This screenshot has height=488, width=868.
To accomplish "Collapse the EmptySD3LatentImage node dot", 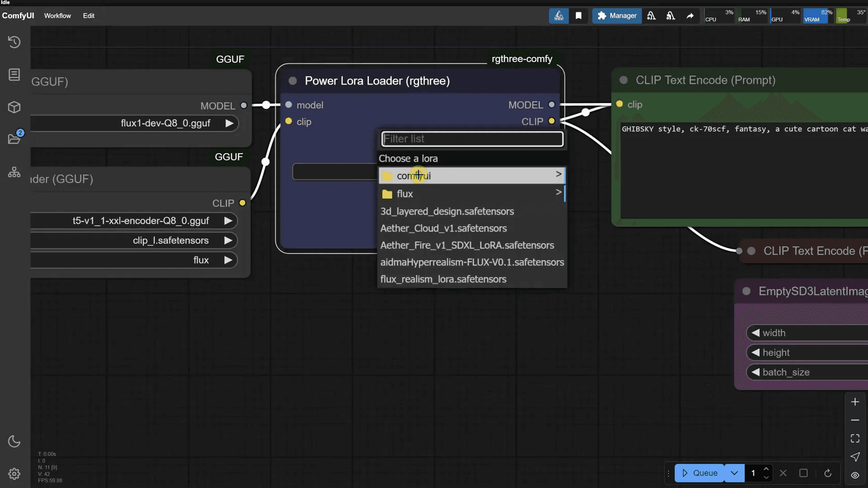I will click(x=746, y=291).
